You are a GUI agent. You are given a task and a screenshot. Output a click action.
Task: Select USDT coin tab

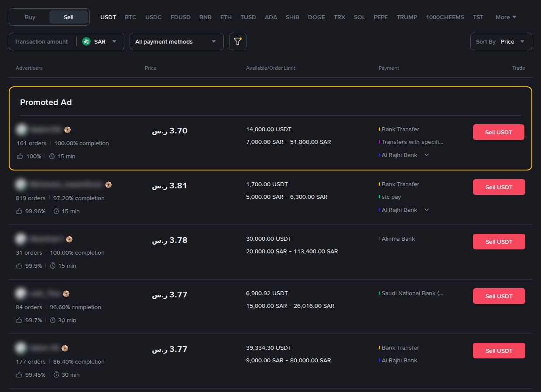(x=108, y=17)
